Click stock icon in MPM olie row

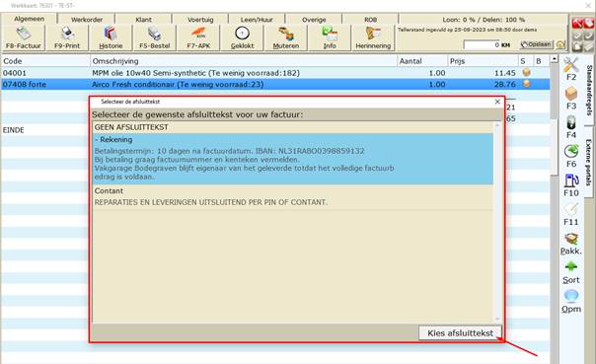pos(527,72)
